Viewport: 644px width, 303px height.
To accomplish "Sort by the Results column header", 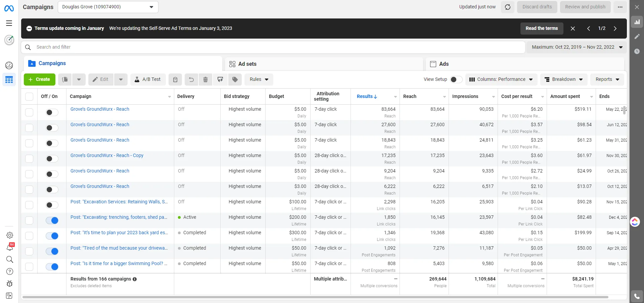I will [367, 96].
